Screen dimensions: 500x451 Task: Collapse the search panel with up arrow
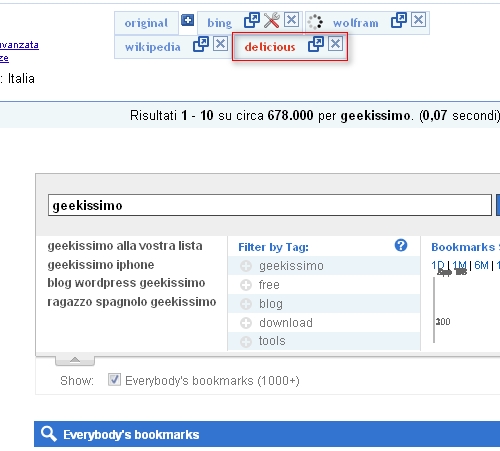[x=75, y=360]
